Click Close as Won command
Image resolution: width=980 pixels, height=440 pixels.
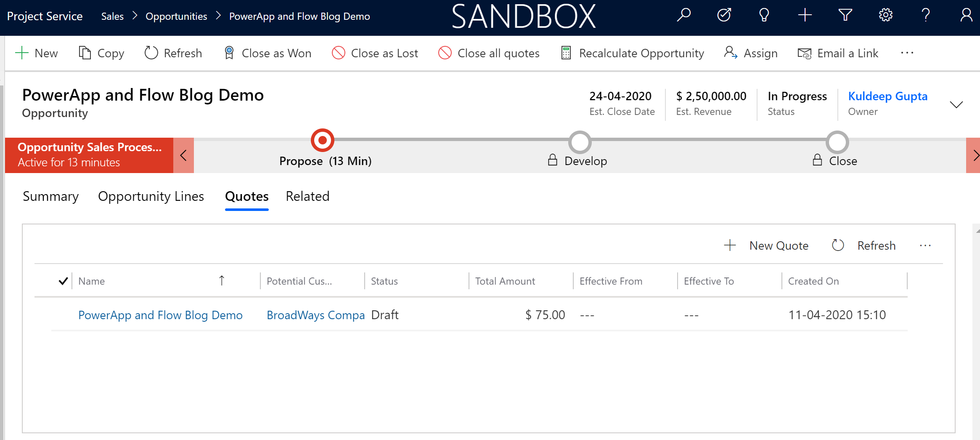268,53
